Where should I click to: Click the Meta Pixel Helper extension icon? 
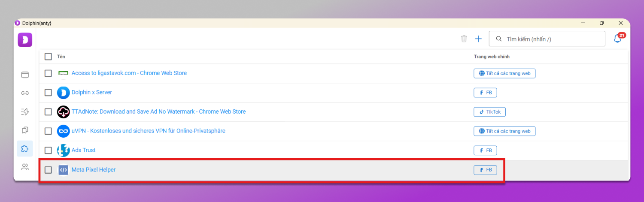(x=63, y=170)
